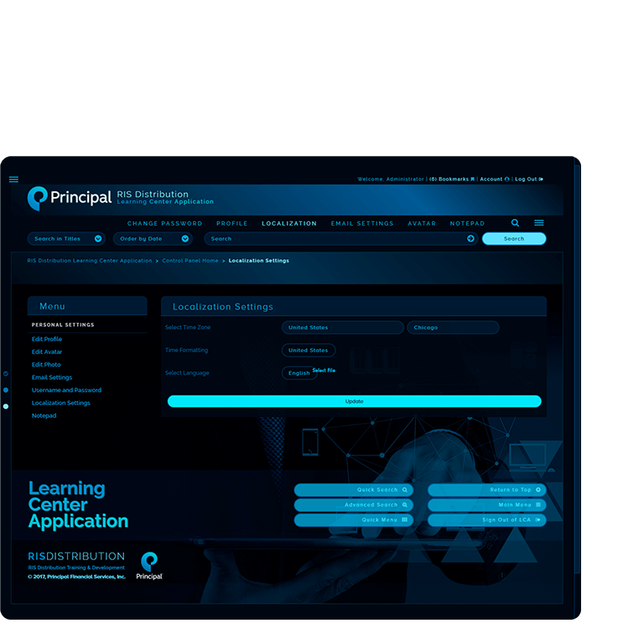The height and width of the screenshot is (644, 644).
Task: Open the hamburger menu icon beside the magnifier
Action: (539, 222)
